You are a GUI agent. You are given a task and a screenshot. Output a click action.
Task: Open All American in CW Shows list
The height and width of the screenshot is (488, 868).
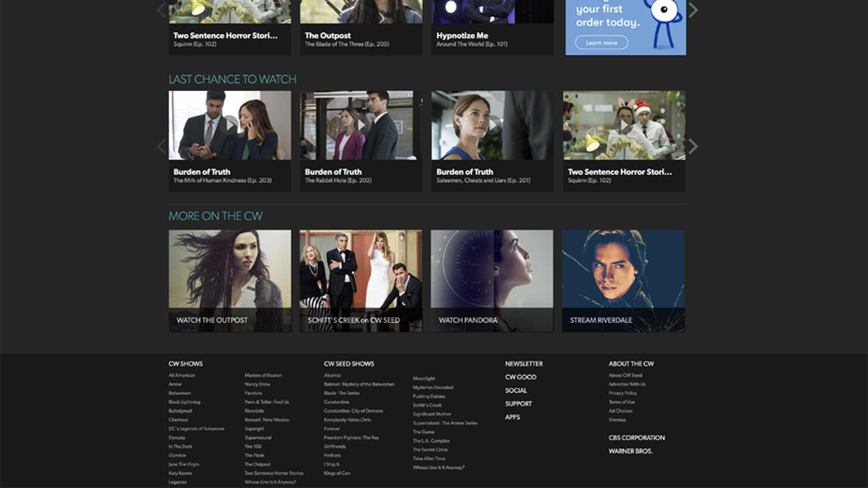[182, 375]
